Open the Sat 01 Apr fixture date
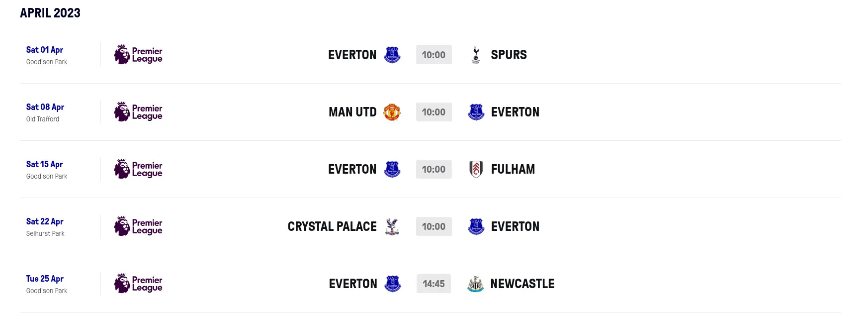Image resolution: width=868 pixels, height=313 pixels. pos(45,50)
